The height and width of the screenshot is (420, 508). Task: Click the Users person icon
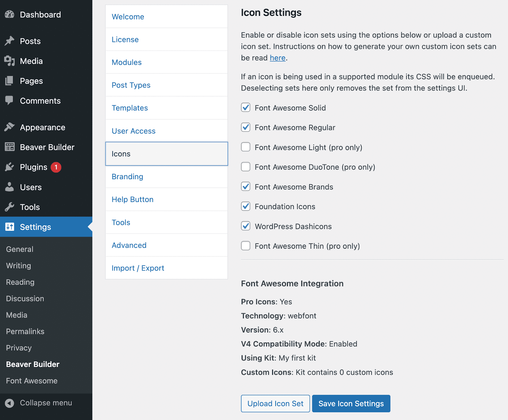[10, 187]
